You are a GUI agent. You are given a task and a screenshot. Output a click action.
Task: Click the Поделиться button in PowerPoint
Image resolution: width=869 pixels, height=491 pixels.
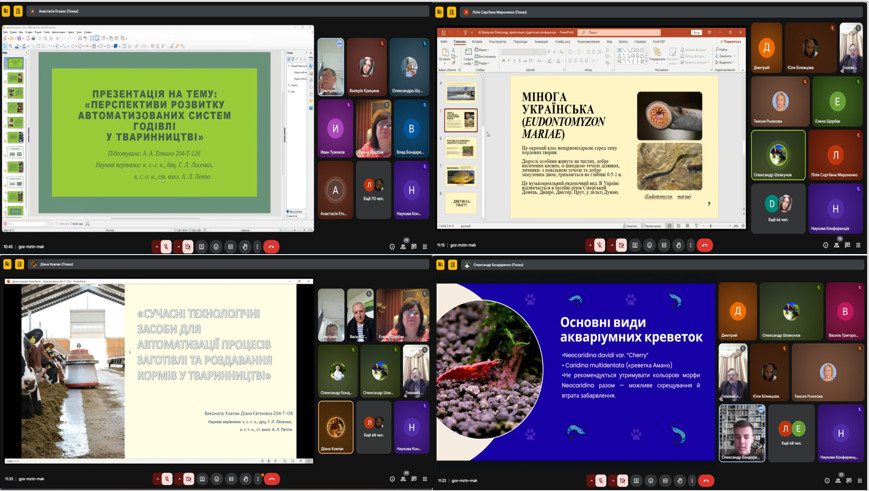click(x=730, y=42)
